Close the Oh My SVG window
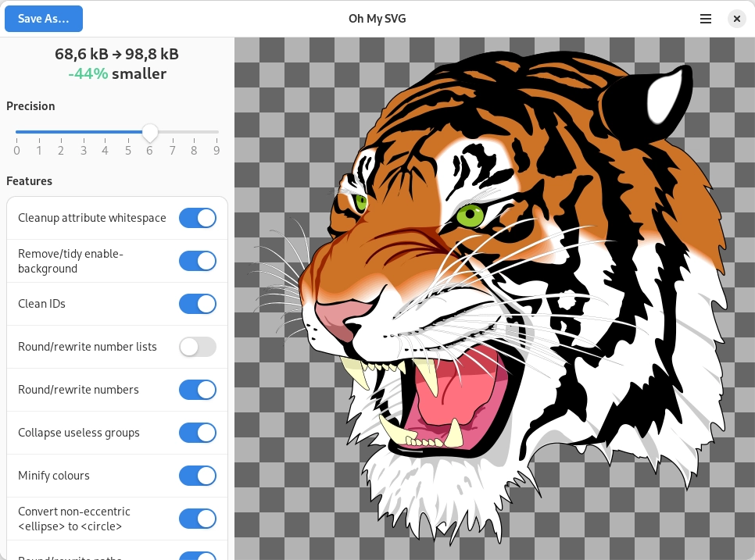Image resolution: width=755 pixels, height=560 pixels. [737, 19]
